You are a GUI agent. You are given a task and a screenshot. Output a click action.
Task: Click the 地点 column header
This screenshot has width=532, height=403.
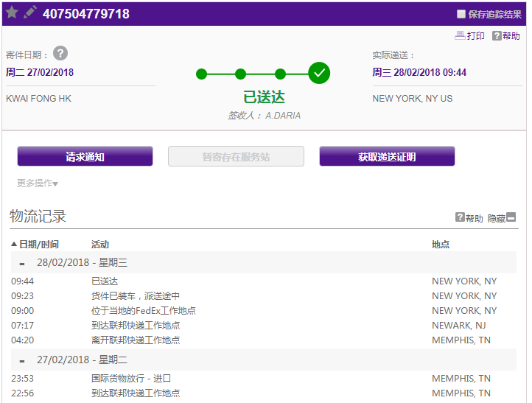pyautogui.click(x=441, y=245)
